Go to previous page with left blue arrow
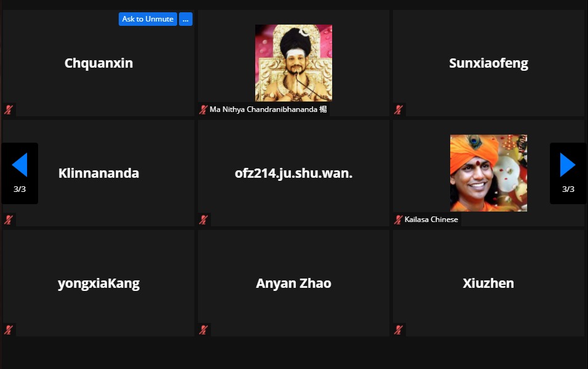Viewport: 588px width, 369px height. (x=20, y=165)
